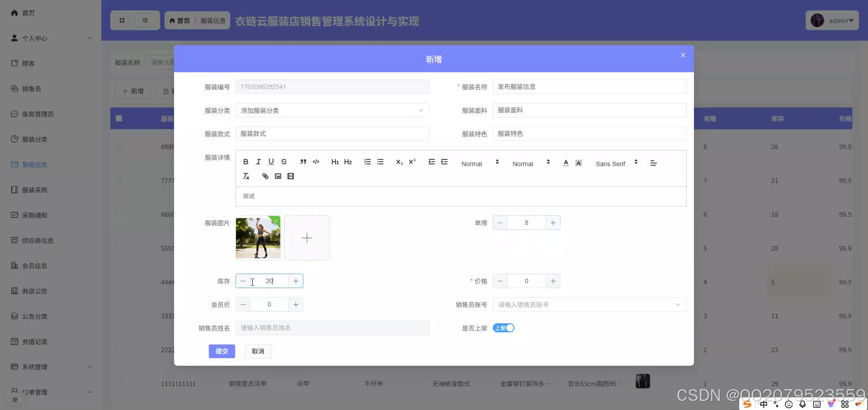The width and height of the screenshot is (868, 410).
Task: Decrease 库存 value with minus button
Action: click(243, 281)
